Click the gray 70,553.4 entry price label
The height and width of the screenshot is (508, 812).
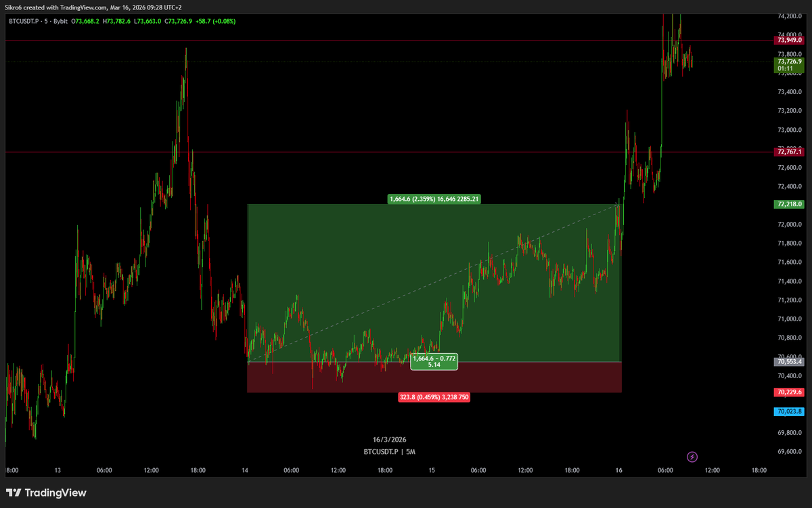(788, 362)
